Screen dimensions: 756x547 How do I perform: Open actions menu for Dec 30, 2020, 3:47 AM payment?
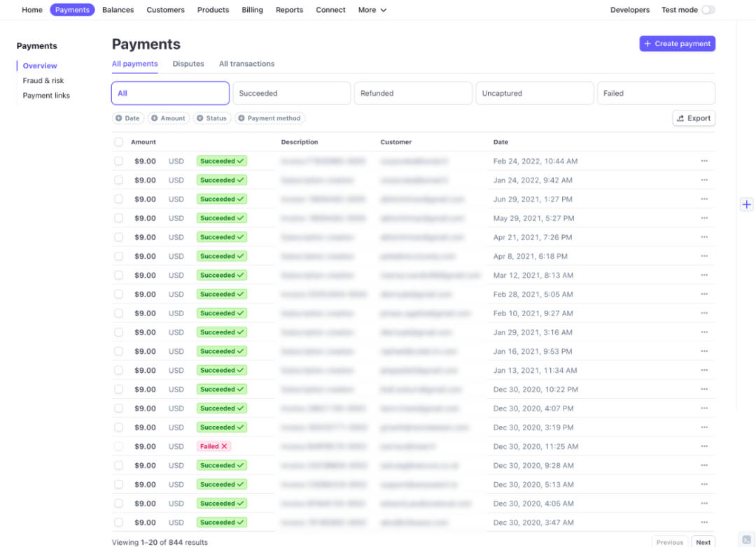click(x=704, y=523)
